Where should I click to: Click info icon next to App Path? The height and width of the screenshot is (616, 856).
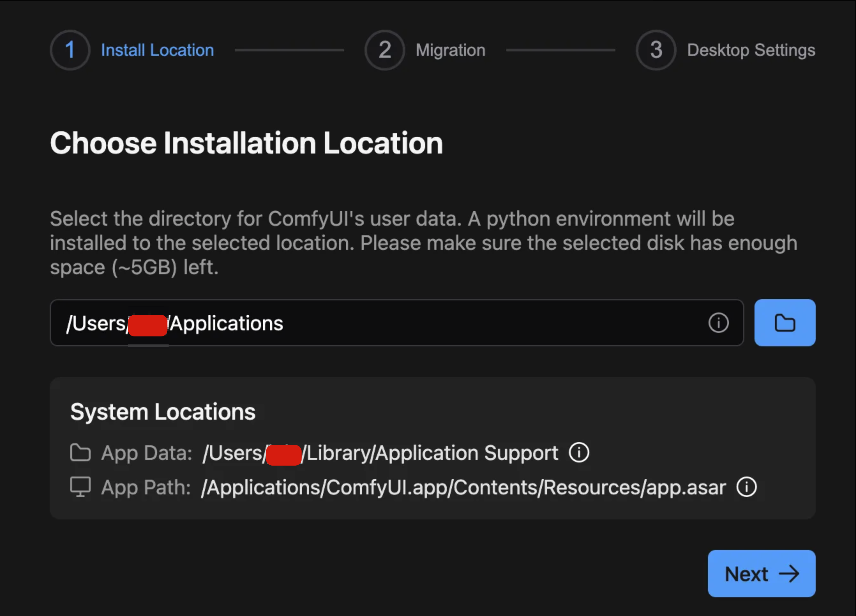[x=746, y=487]
